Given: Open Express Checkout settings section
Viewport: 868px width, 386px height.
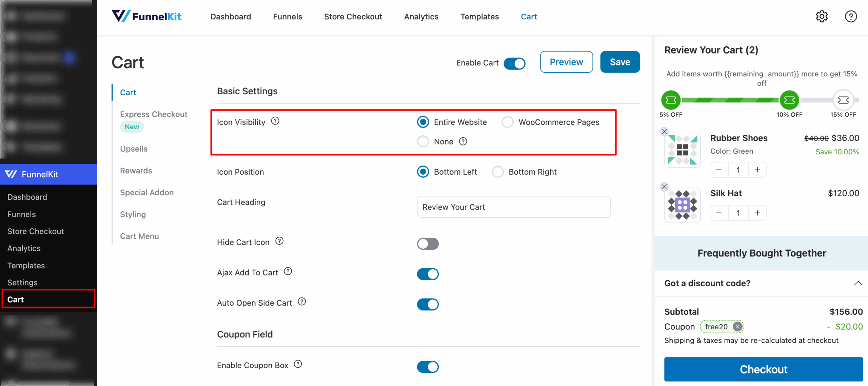Looking at the screenshot, I should 153,114.
